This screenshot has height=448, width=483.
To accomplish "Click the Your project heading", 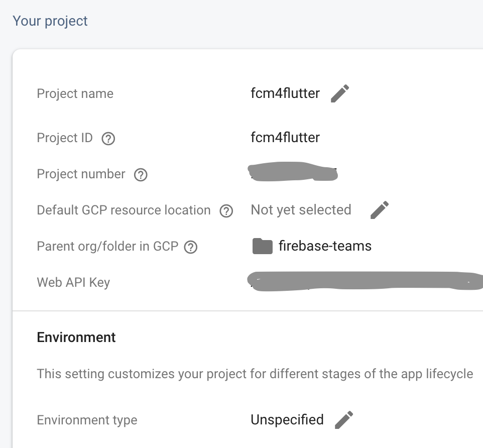I will pos(50,21).
